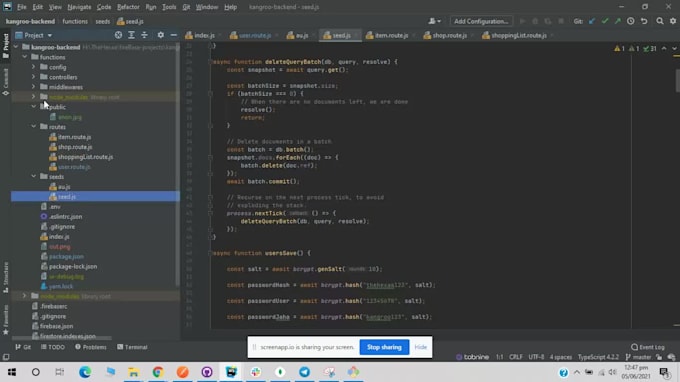The width and height of the screenshot is (680, 382).
Task: Open the Git tool window tab
Action: [23, 347]
